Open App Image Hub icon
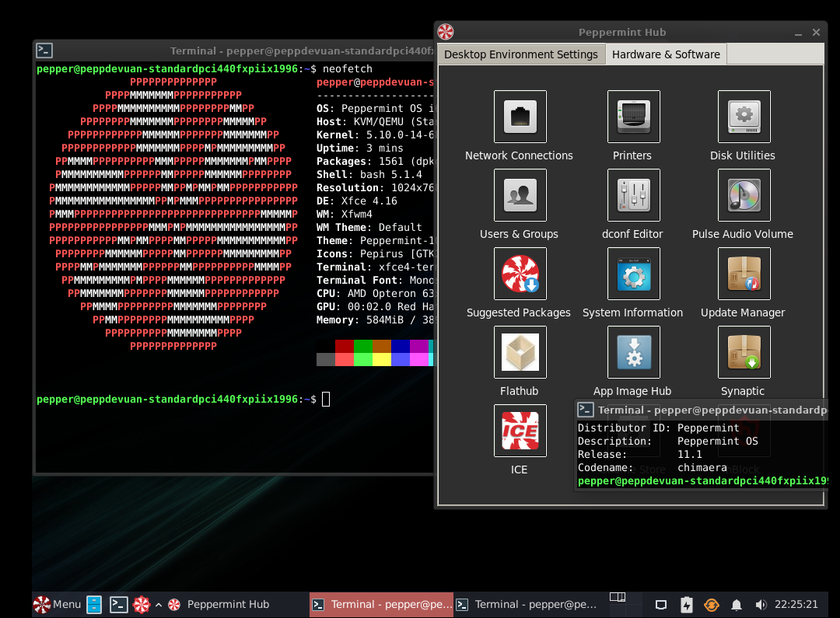Screen dimensions: 840x618 [633, 352]
